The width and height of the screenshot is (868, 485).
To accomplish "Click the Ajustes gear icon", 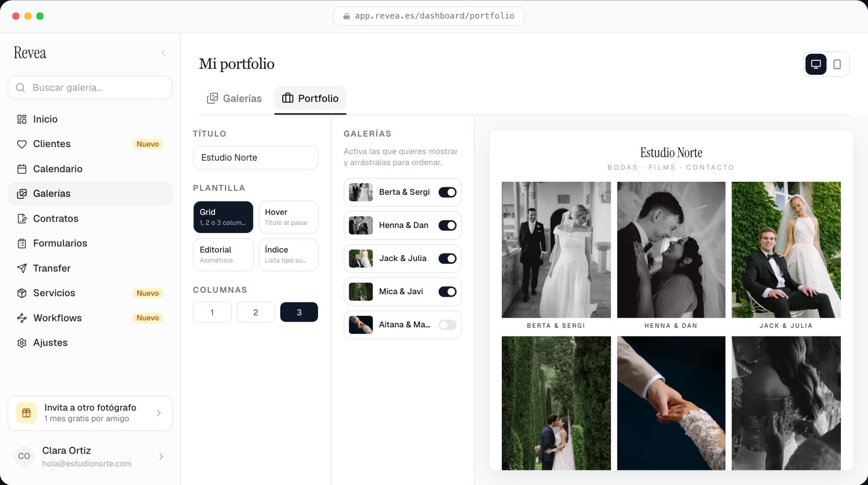I will tap(22, 343).
